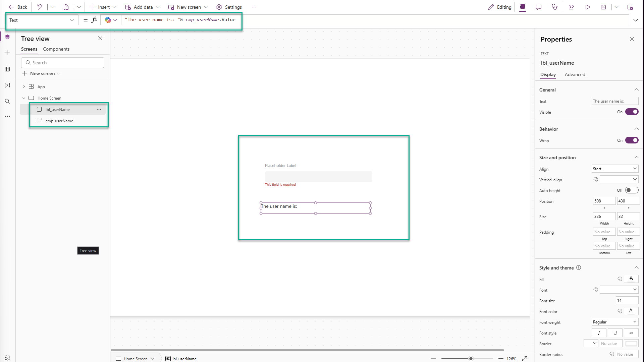Toggle the Wrap switch
This screenshot has height=362, width=644.
point(632,140)
